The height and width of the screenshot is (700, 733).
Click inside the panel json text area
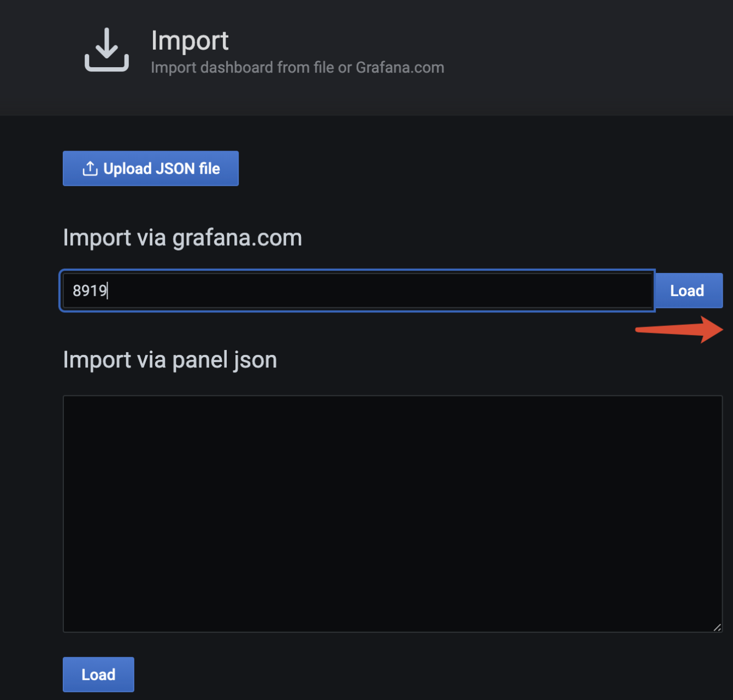pyautogui.click(x=393, y=514)
